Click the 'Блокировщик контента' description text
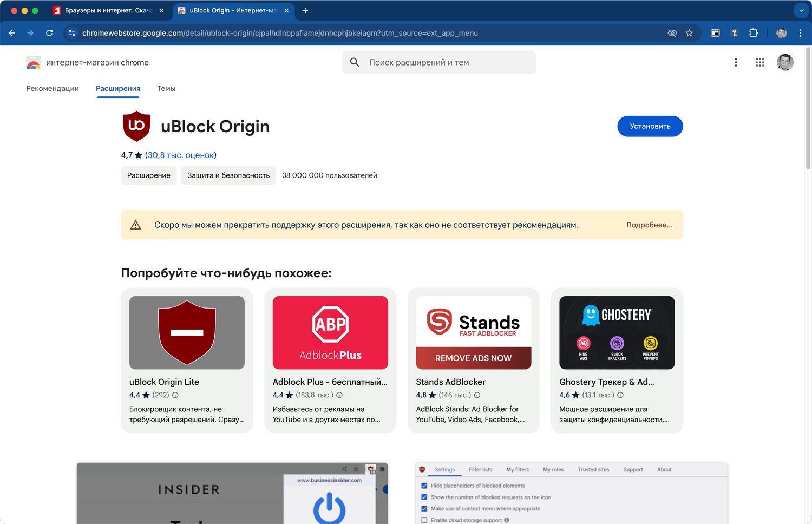Screen dimensions: 812x524 click(x=187, y=414)
